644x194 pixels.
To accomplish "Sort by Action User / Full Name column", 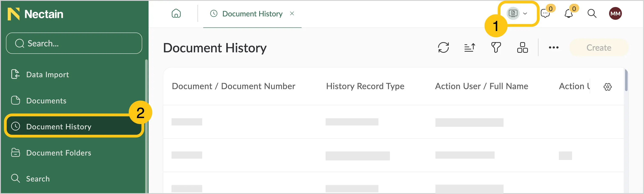I will click(x=481, y=86).
